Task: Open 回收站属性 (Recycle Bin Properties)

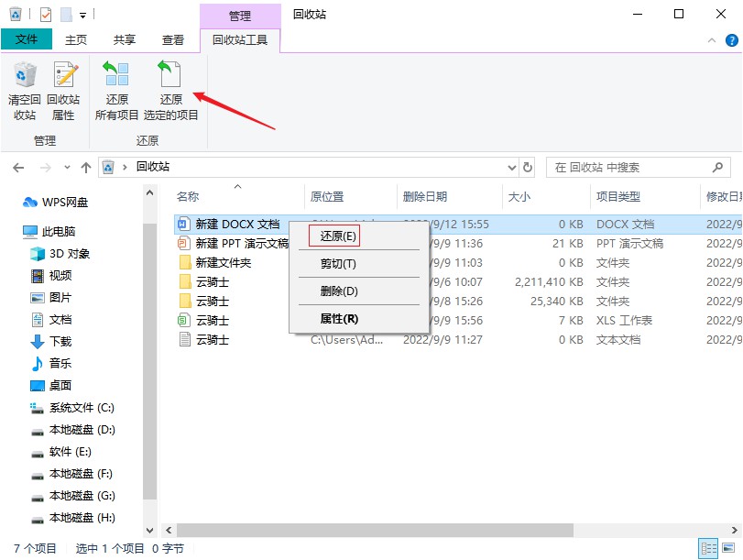Action: [63, 89]
